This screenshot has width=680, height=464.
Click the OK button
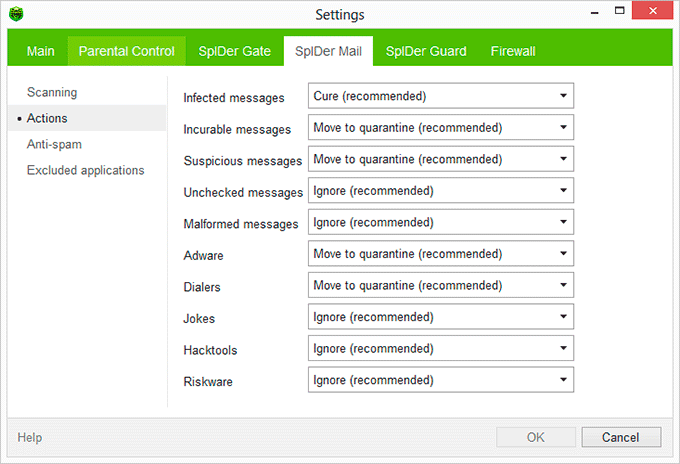(536, 437)
